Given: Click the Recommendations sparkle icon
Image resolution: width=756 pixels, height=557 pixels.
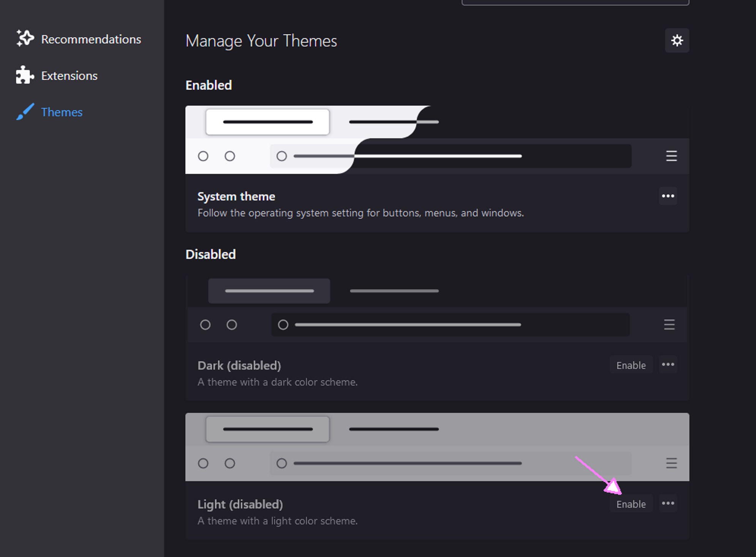Looking at the screenshot, I should pyautogui.click(x=25, y=38).
